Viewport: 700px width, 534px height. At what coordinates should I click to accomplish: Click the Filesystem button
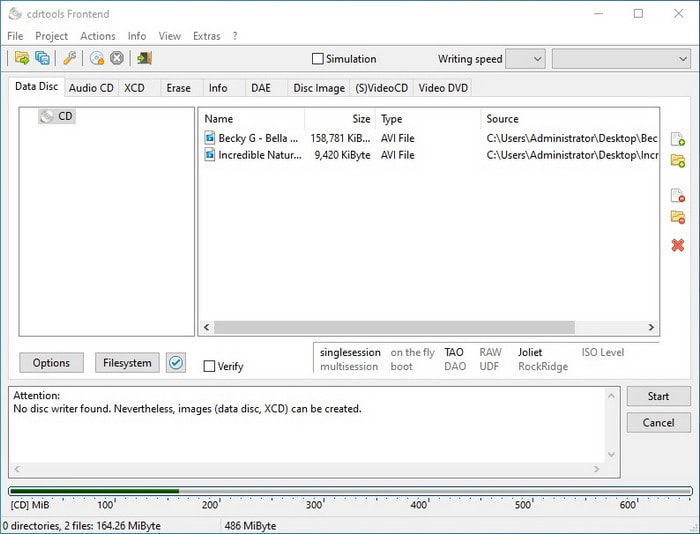point(127,363)
